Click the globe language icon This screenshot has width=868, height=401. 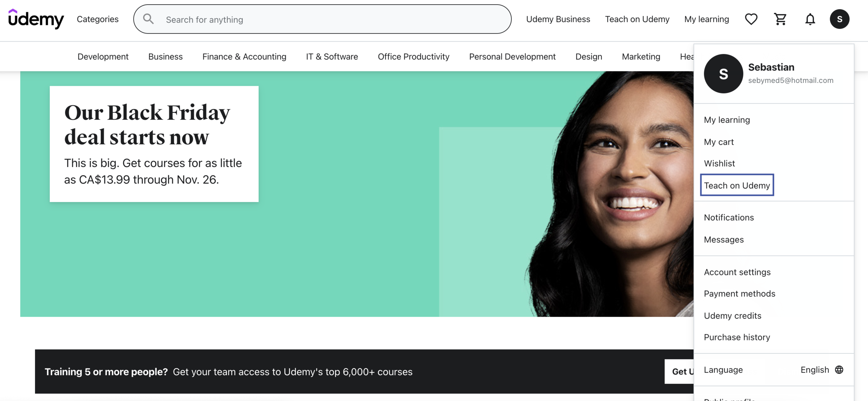point(839,370)
